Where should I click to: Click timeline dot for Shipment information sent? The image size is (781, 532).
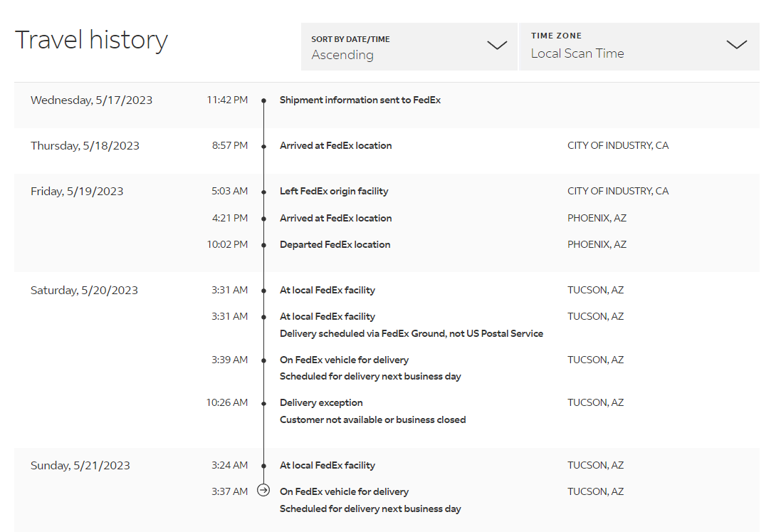(263, 100)
